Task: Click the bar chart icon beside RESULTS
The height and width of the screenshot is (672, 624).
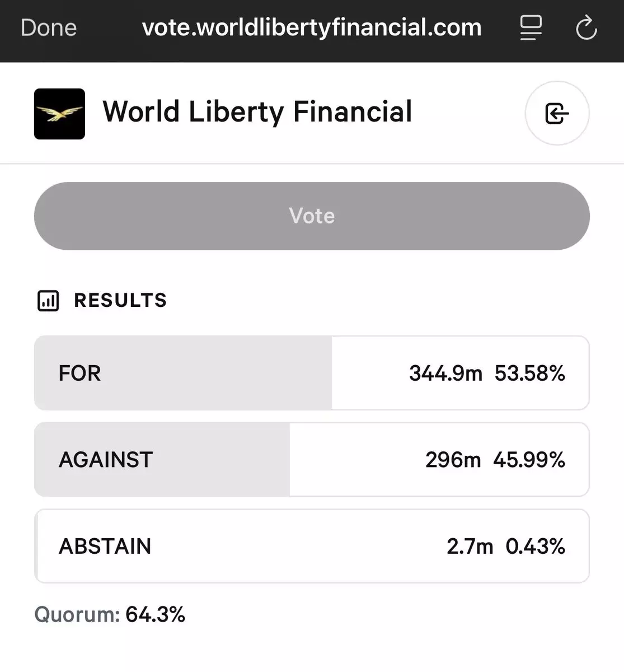Action: pyautogui.click(x=48, y=301)
